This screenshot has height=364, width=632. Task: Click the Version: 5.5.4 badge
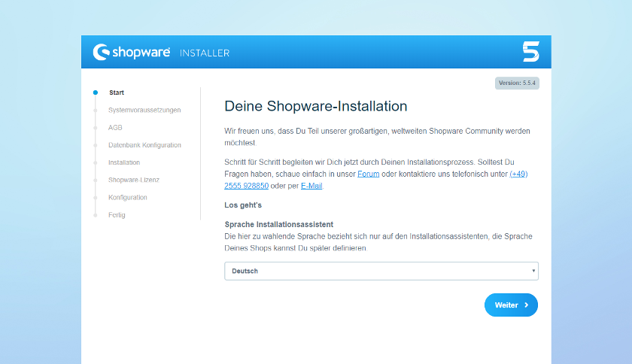(x=517, y=83)
